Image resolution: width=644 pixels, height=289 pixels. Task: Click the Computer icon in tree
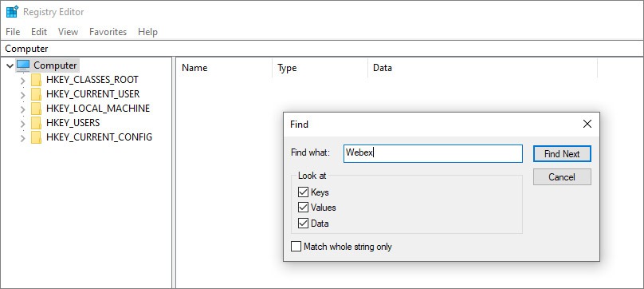23,65
